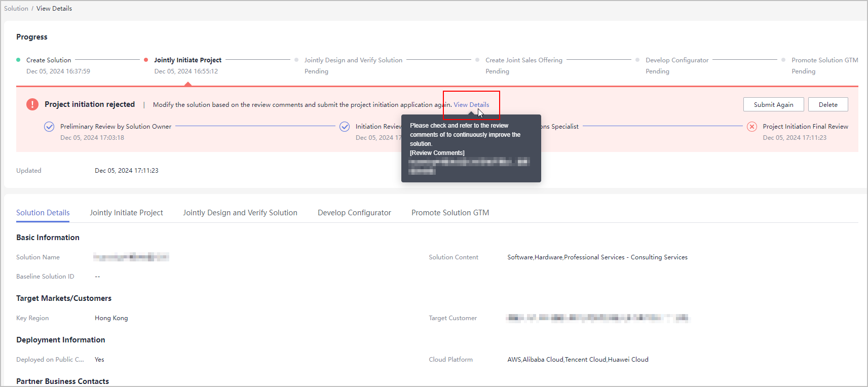Click the blurred Solution Name value

pyautogui.click(x=131, y=257)
